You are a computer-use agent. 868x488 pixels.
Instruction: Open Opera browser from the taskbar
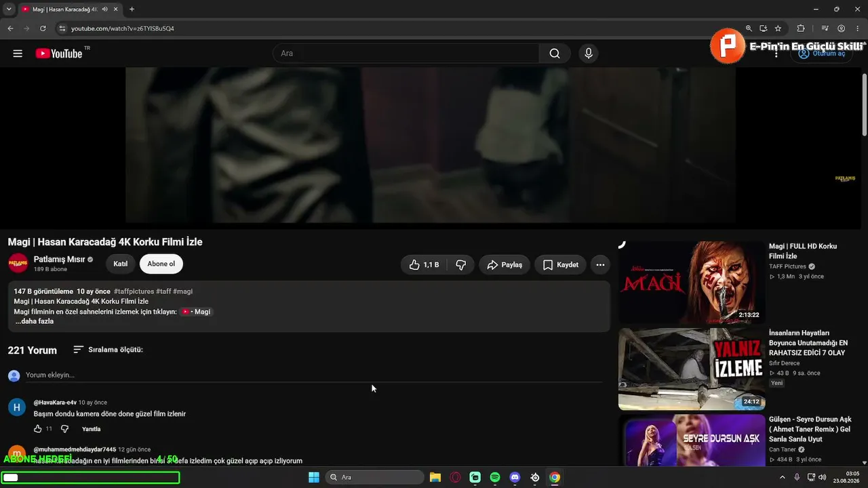pyautogui.click(x=455, y=477)
